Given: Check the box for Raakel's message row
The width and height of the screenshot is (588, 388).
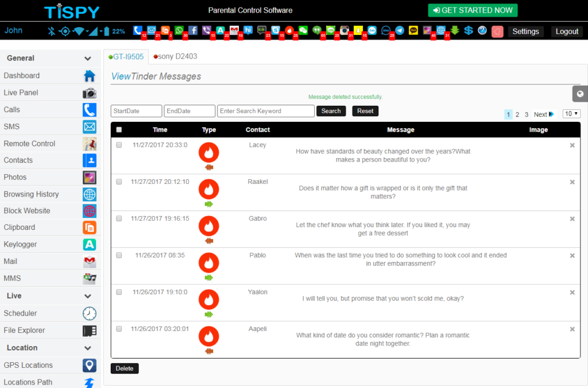Looking at the screenshot, I should tap(119, 182).
